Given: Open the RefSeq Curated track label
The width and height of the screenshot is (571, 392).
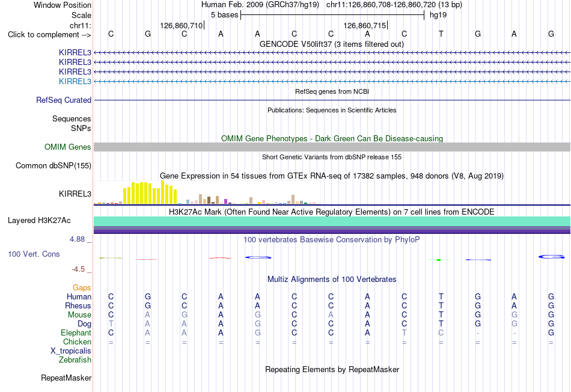Looking at the screenshot, I should tap(64, 100).
